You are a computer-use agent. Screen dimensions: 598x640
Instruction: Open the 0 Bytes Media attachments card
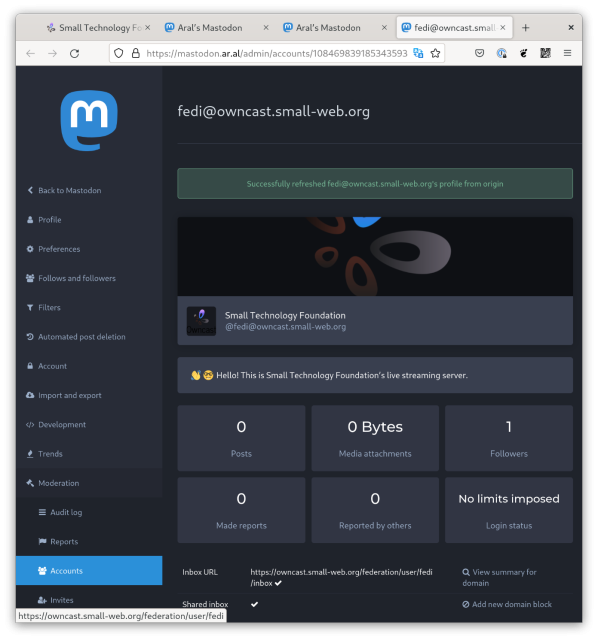(375, 438)
